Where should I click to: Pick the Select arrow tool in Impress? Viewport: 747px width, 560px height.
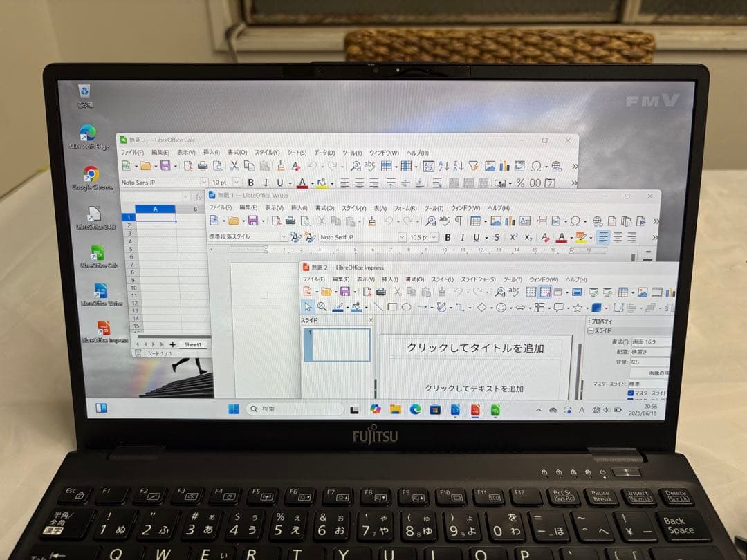tap(308, 306)
